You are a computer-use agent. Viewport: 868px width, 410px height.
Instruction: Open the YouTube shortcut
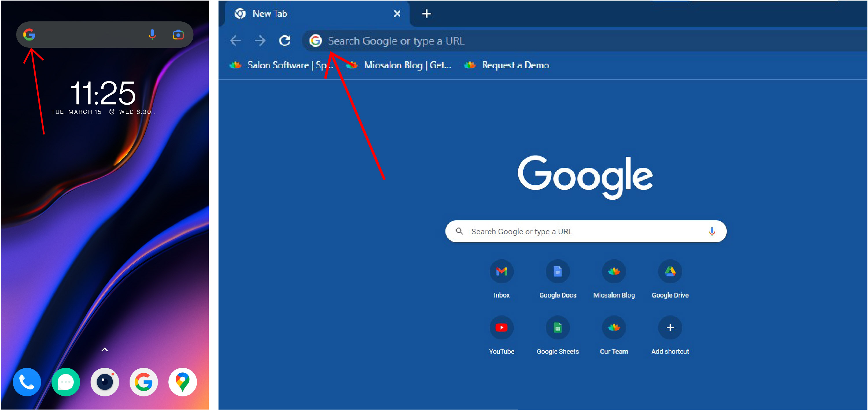(501, 335)
